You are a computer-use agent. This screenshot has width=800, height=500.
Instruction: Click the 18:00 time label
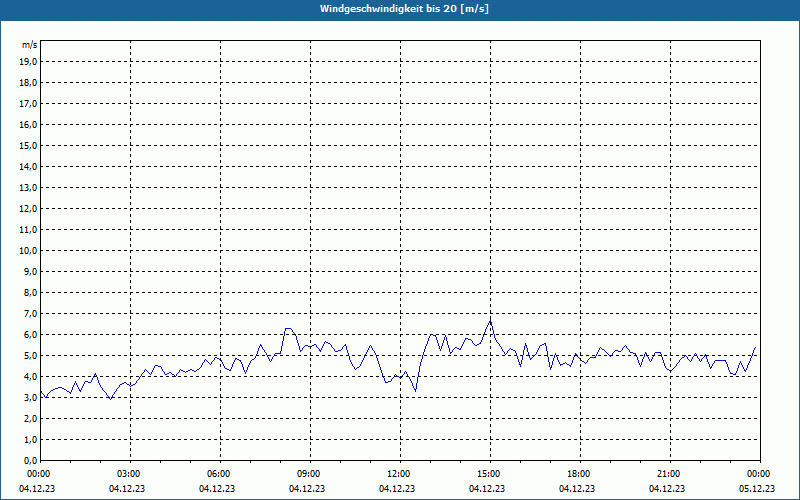click(x=580, y=474)
